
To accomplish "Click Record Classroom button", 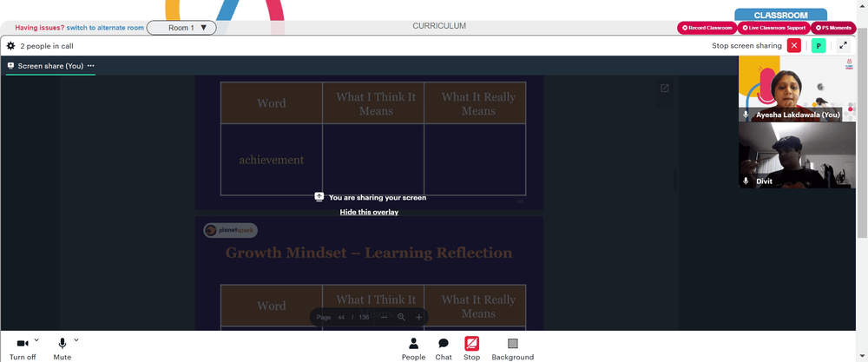I will [707, 28].
